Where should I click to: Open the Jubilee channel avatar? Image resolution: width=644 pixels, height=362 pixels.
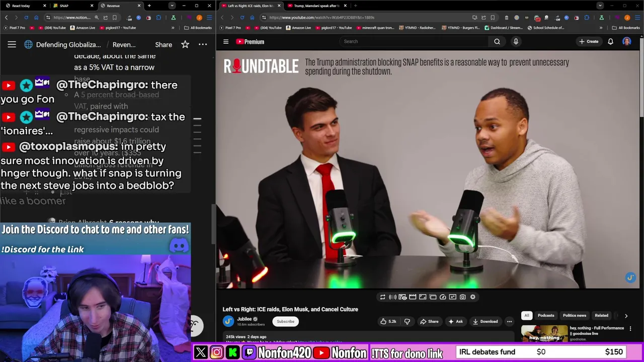(228, 321)
